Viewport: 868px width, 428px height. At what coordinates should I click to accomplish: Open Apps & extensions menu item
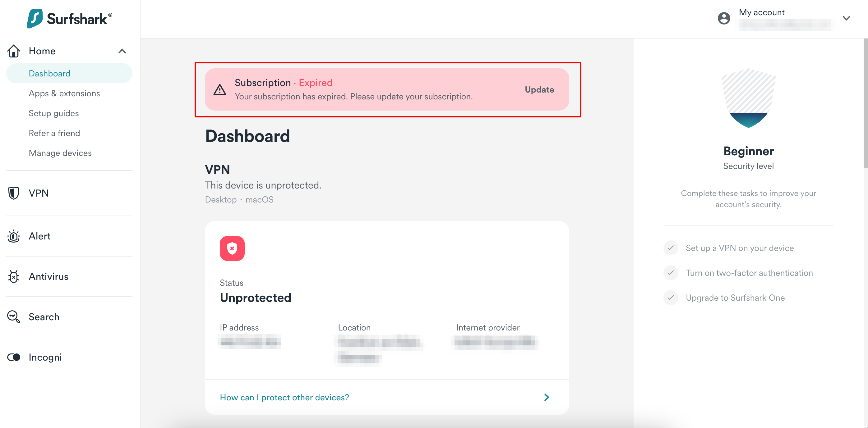[64, 93]
